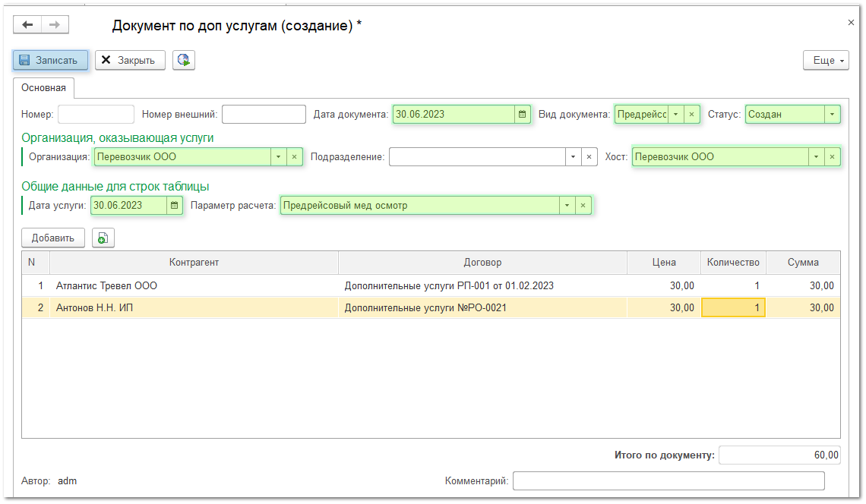Click the back navigation arrow
Screen dimensions: 866x504
(28, 25)
